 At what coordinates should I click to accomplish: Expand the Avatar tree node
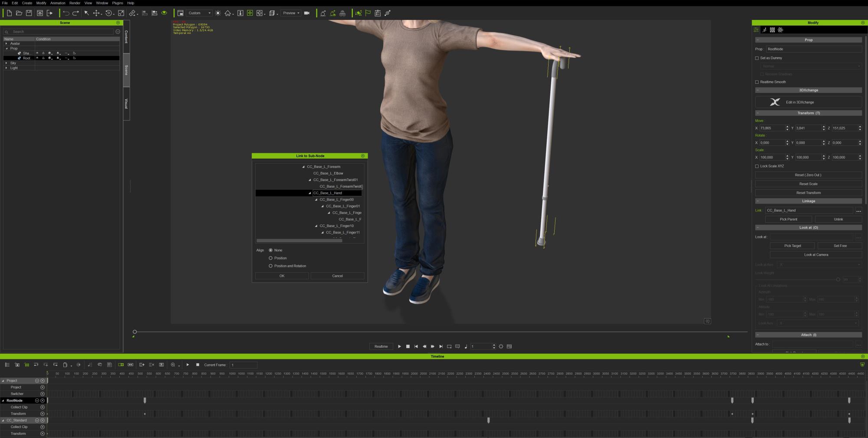pyautogui.click(x=6, y=43)
